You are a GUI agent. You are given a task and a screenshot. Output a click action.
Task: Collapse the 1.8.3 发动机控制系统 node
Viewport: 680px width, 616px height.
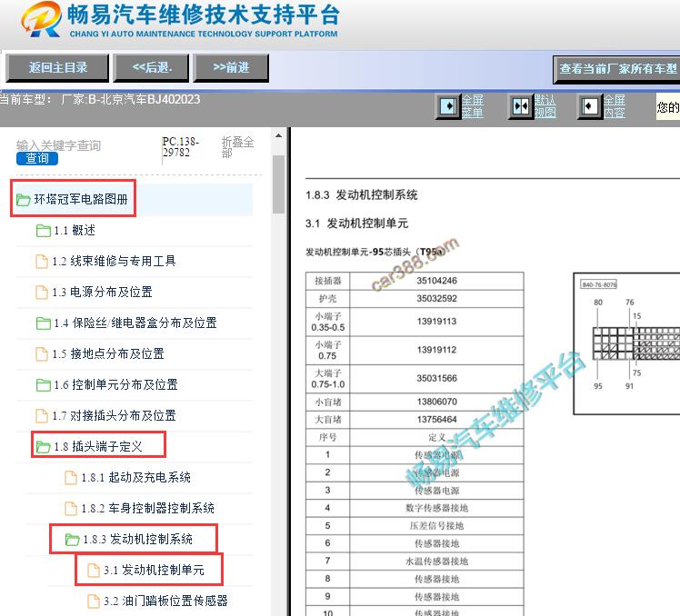coord(137,540)
